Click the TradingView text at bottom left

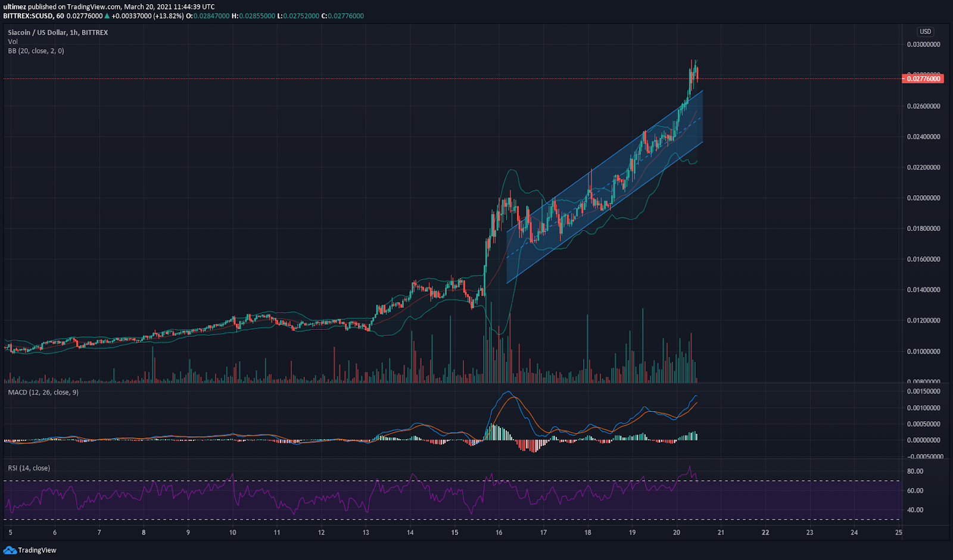37,550
